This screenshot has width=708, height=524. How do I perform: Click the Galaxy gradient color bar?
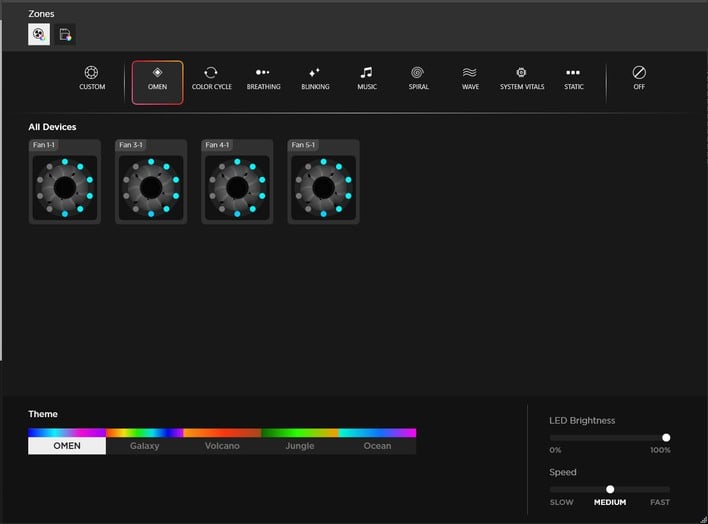144,433
